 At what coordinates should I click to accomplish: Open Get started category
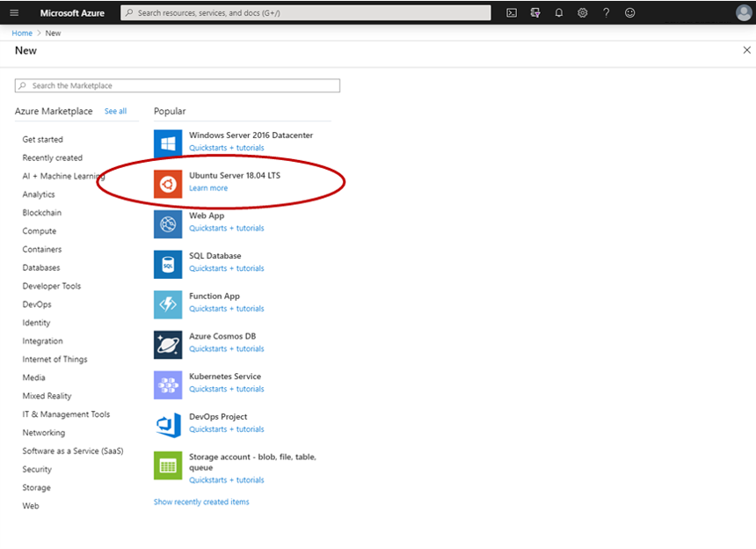click(42, 139)
